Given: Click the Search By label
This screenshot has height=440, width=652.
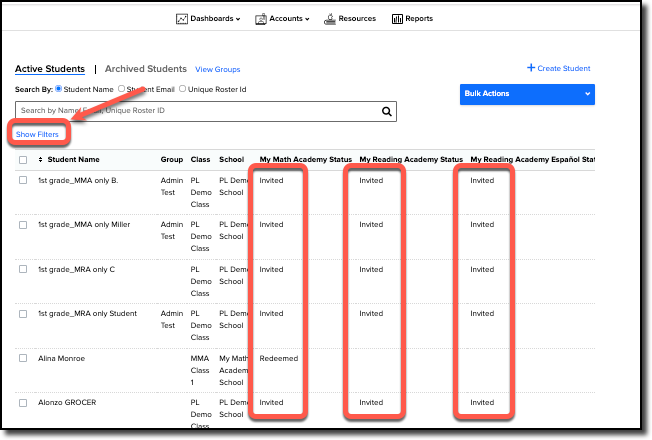Looking at the screenshot, I should point(33,89).
